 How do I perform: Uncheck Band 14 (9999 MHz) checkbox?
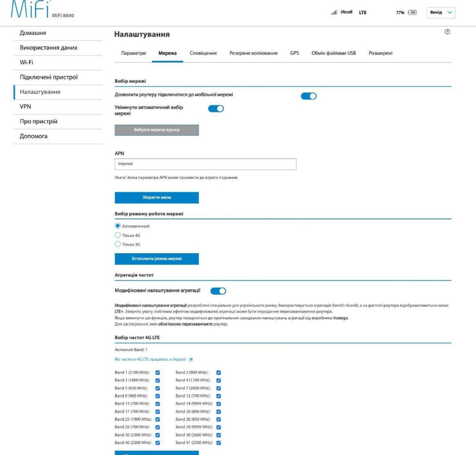tap(218, 404)
